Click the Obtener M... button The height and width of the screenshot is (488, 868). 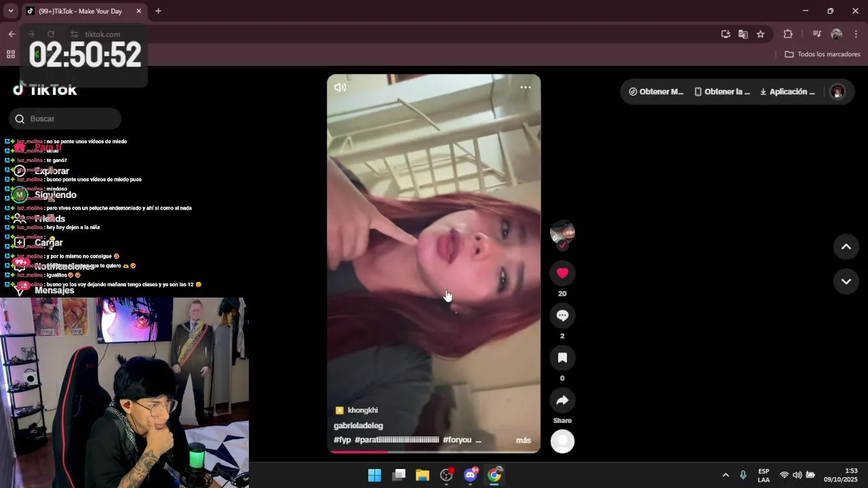coord(656,91)
